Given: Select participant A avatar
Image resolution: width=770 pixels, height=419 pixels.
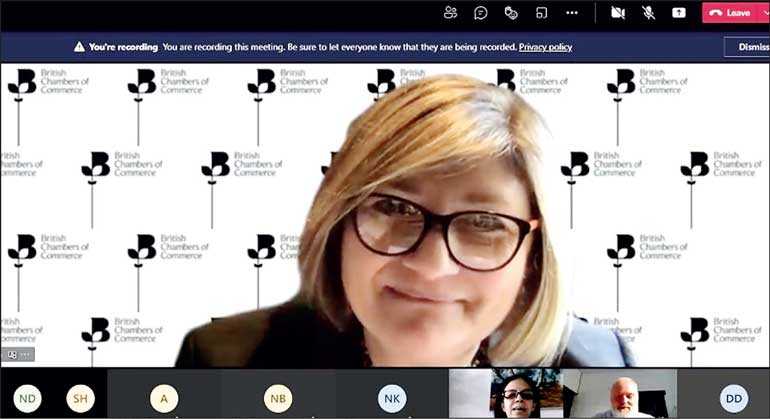Looking at the screenshot, I should click(164, 398).
